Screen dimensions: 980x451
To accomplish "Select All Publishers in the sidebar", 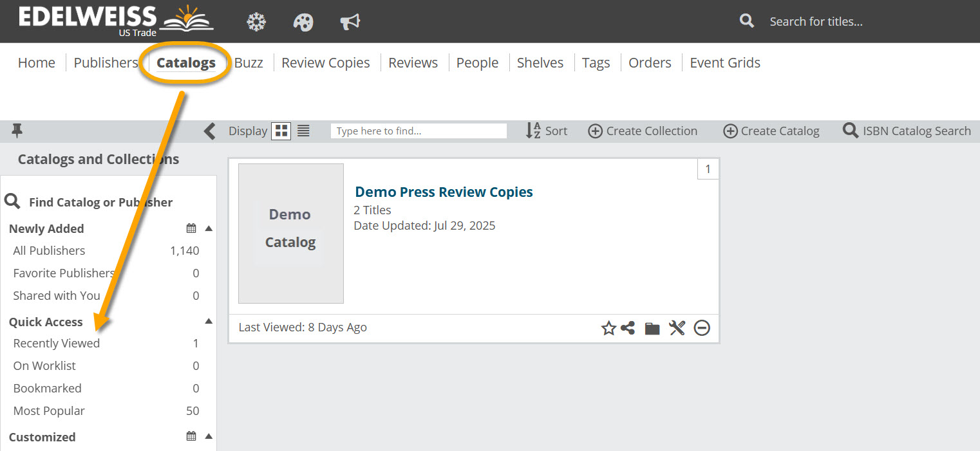I will [49, 251].
